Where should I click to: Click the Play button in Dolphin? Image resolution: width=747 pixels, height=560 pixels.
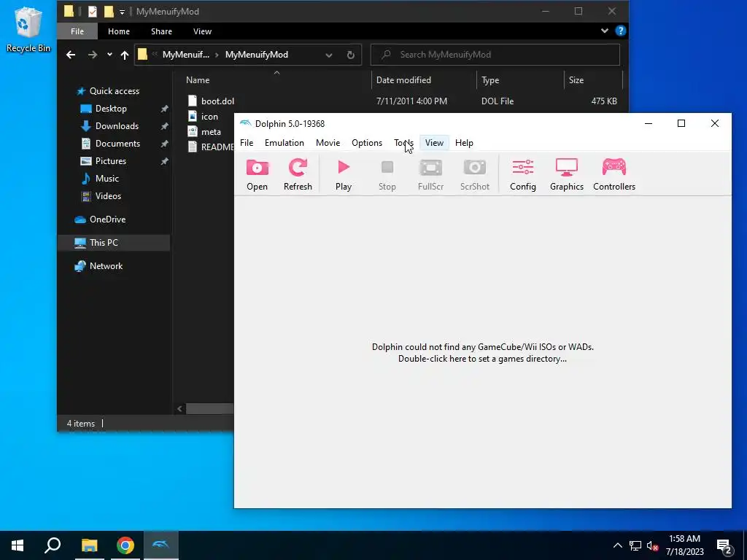tap(344, 175)
